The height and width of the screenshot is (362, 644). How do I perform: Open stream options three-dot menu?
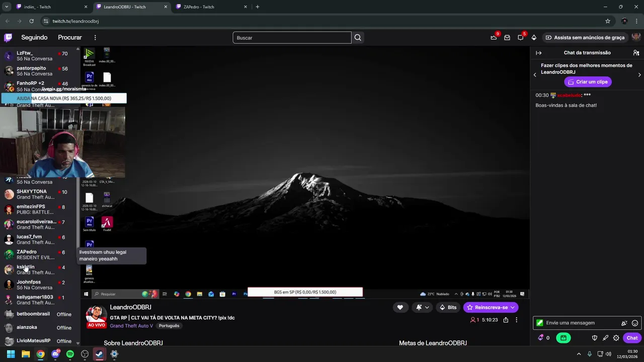pyautogui.click(x=516, y=320)
